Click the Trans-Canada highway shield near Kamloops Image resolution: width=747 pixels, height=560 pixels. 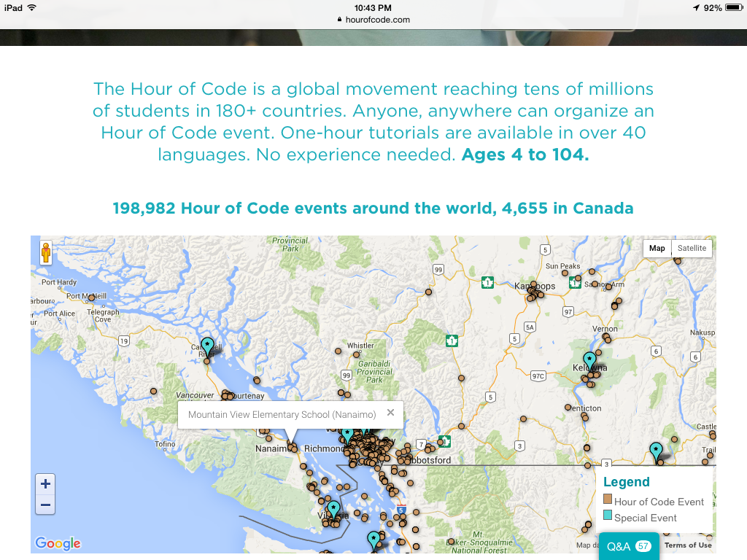tap(487, 282)
